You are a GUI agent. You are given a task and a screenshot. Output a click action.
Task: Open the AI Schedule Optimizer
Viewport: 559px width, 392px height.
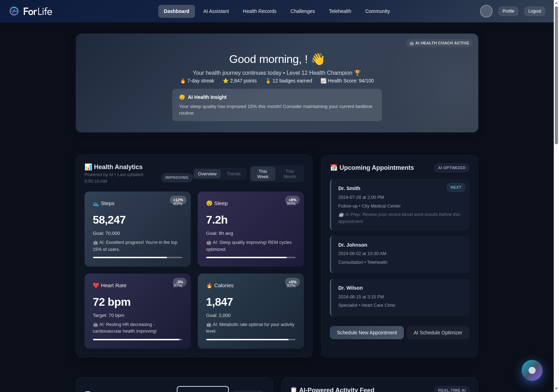438,333
